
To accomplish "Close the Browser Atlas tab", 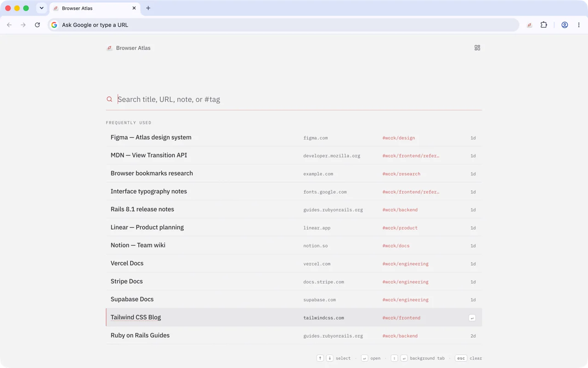I will point(134,8).
